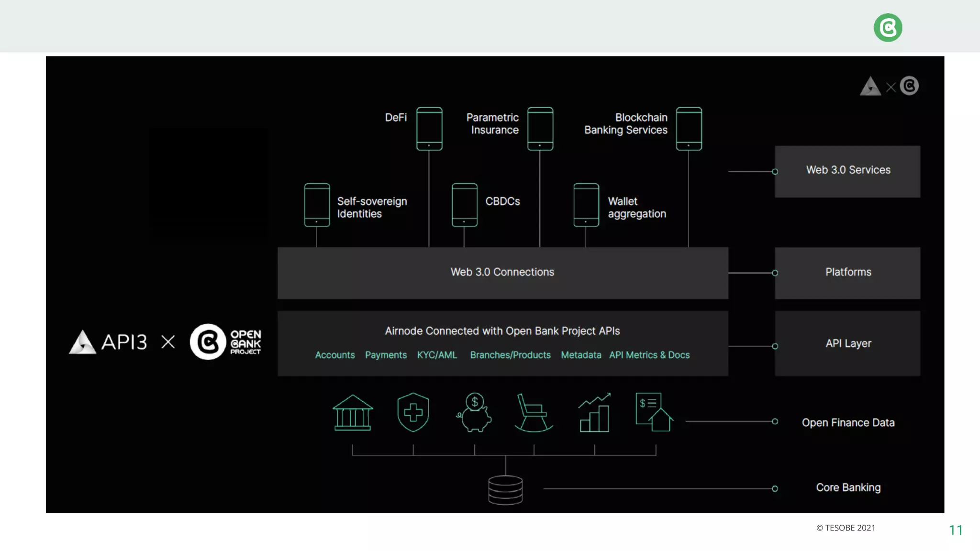Image resolution: width=980 pixels, height=551 pixels.
Task: Click the DeFi phone icon
Action: point(429,129)
